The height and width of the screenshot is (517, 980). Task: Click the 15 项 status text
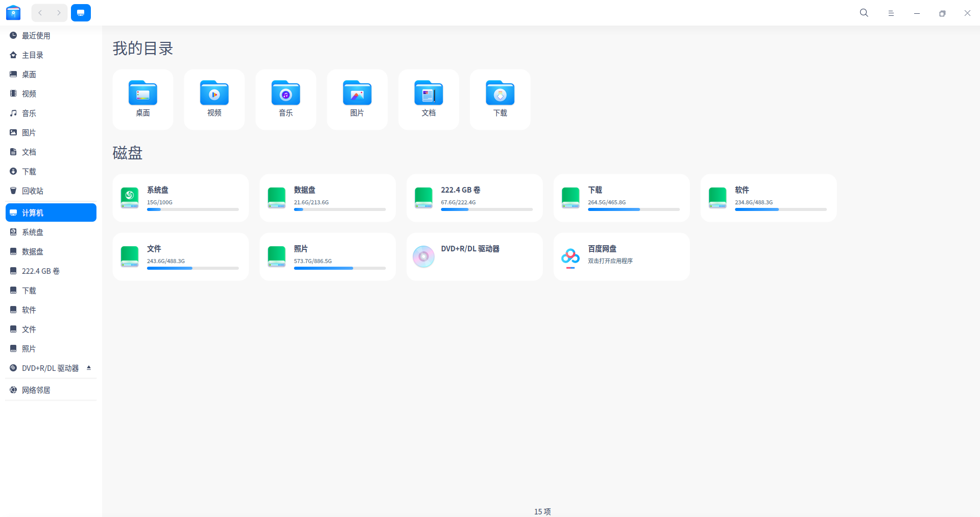[543, 511]
